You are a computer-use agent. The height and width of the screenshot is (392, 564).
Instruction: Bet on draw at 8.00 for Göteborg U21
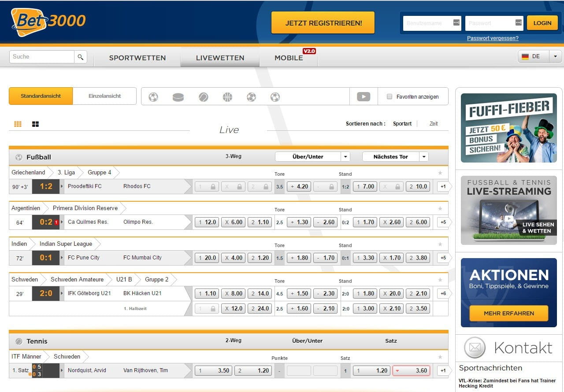233,294
